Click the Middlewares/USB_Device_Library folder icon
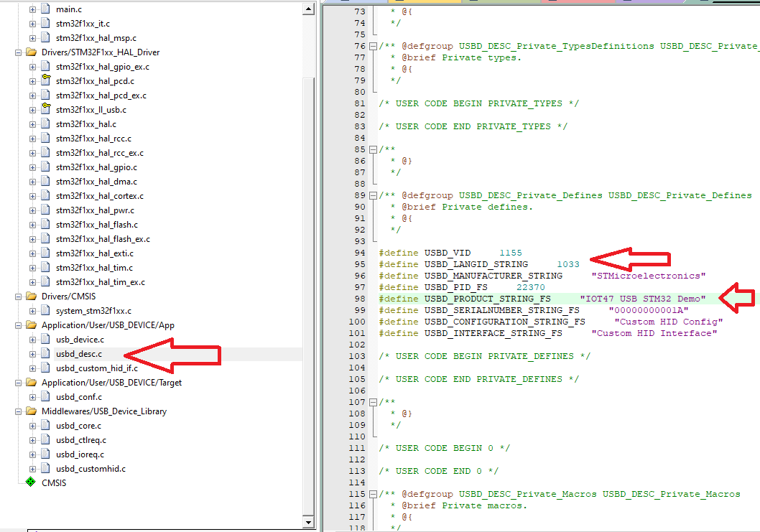The height and width of the screenshot is (532, 760). 30,411
